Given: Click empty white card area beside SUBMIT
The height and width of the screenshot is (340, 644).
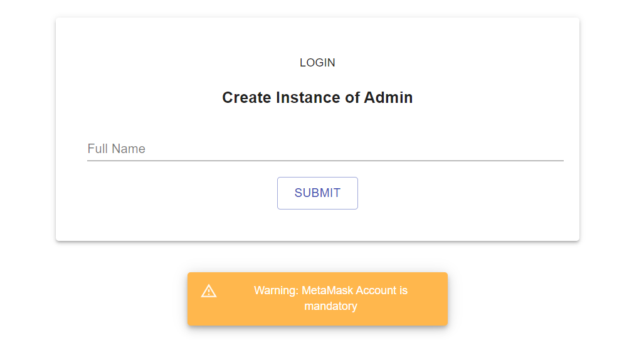Looking at the screenshot, I should 451,193.
